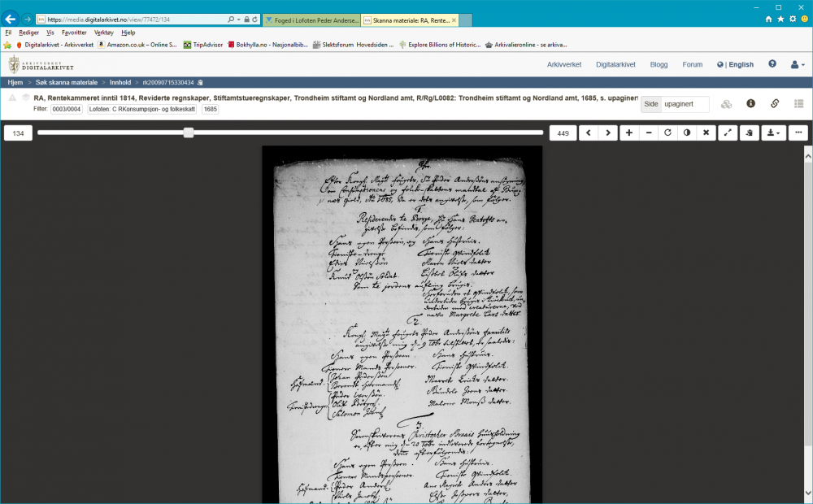The image size is (813, 504).
Task: Toggle the content list panel icon
Action: point(798,104)
